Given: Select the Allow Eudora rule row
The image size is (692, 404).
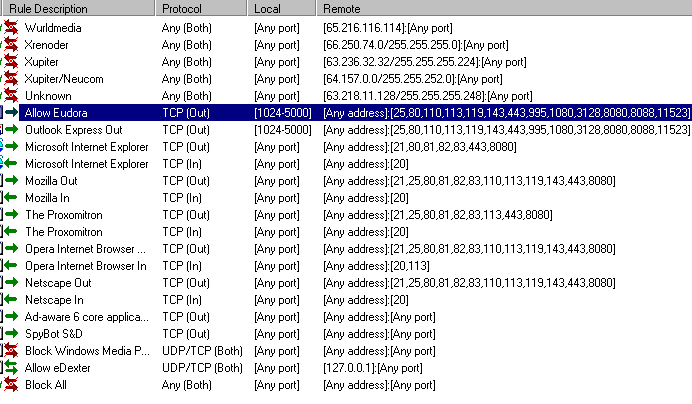Looking at the screenshot, I should click(346, 113).
